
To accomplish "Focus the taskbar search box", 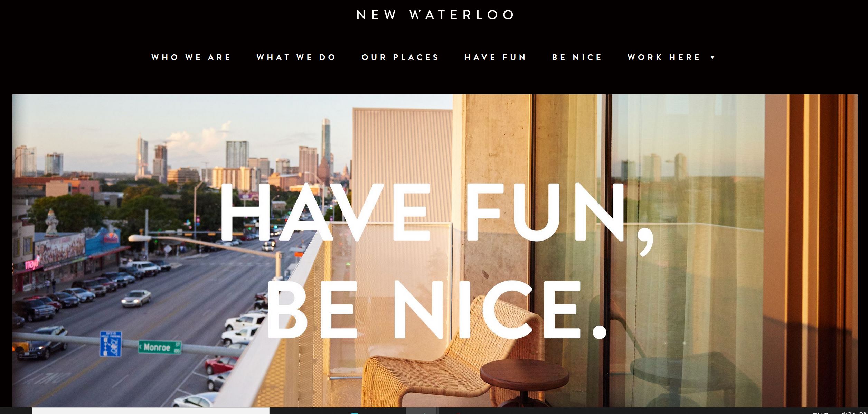I will pyautogui.click(x=151, y=411).
